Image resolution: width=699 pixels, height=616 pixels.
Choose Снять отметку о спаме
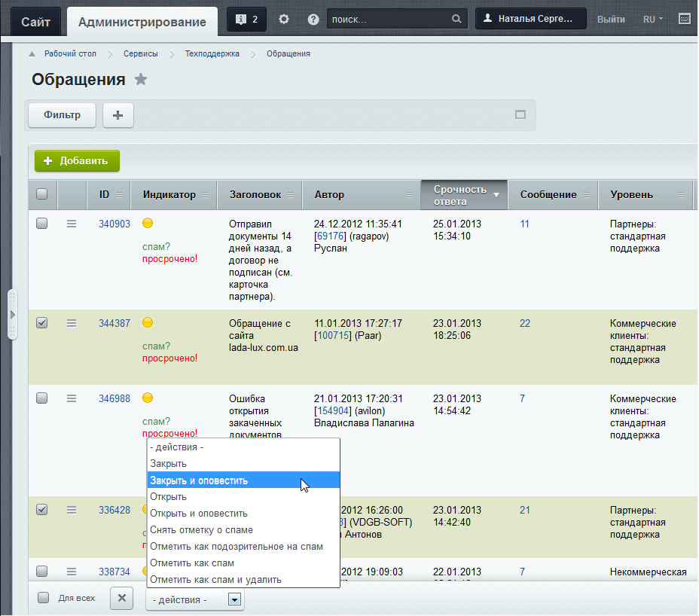(243, 530)
